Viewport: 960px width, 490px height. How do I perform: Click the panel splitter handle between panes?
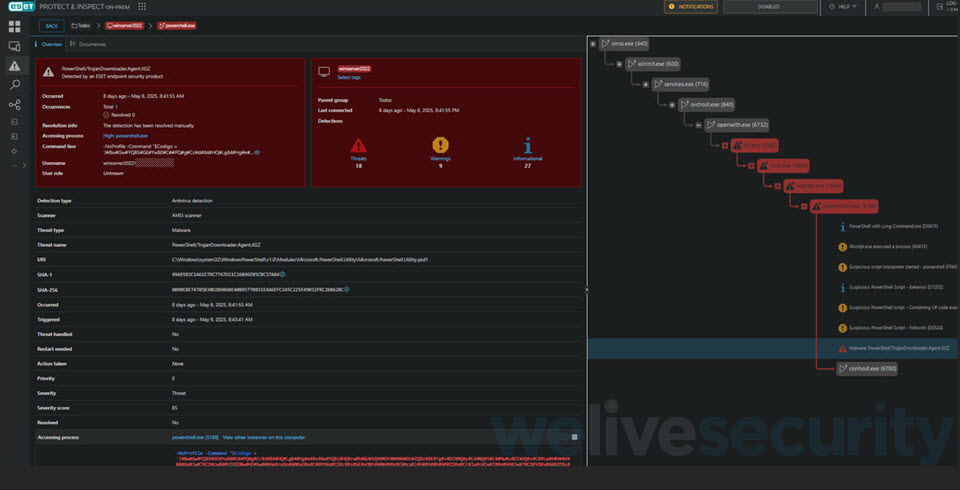coord(587,290)
